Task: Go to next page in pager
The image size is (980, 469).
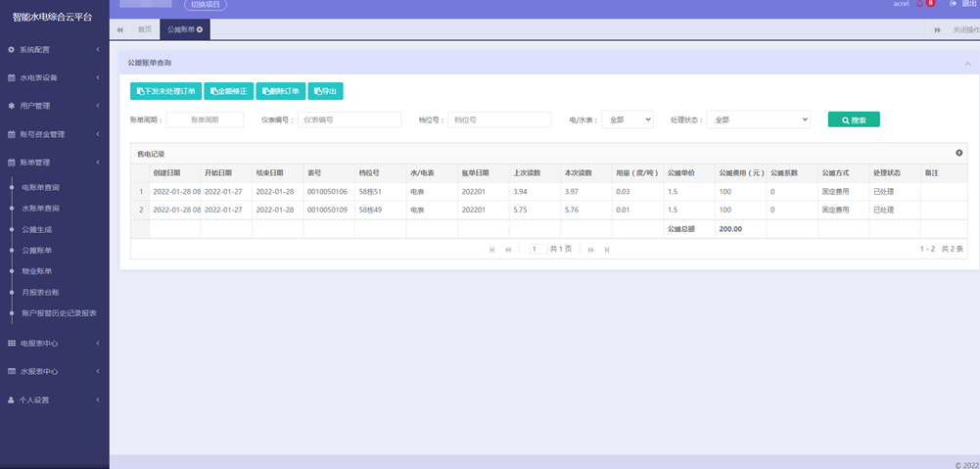Action: click(x=590, y=250)
